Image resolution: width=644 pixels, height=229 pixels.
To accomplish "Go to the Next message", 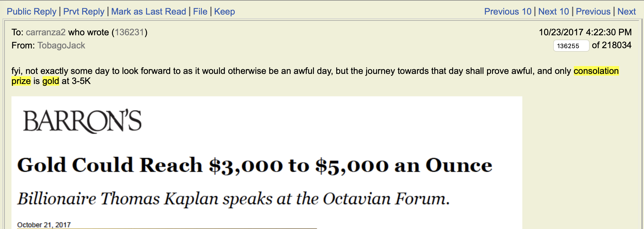I will pyautogui.click(x=626, y=11).
